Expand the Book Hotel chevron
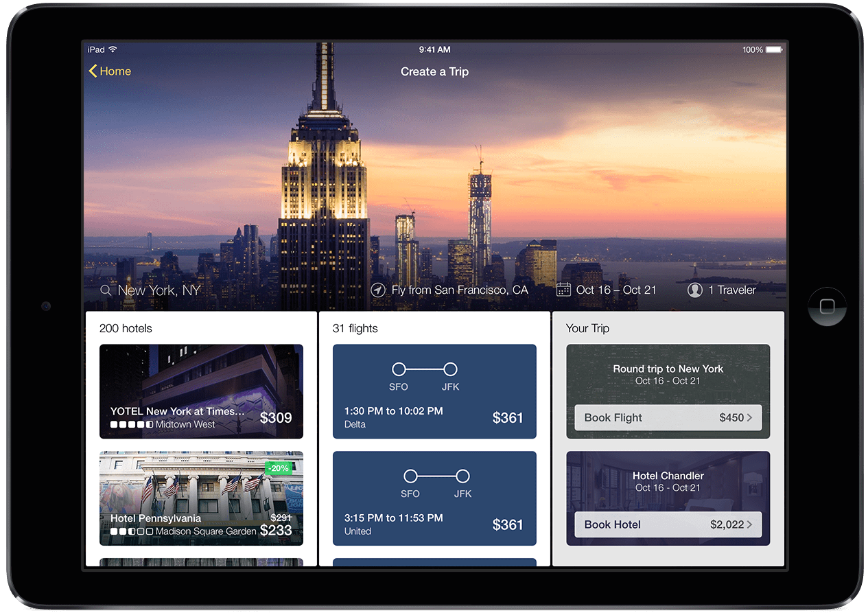The height and width of the screenshot is (613, 868). pyautogui.click(x=751, y=524)
